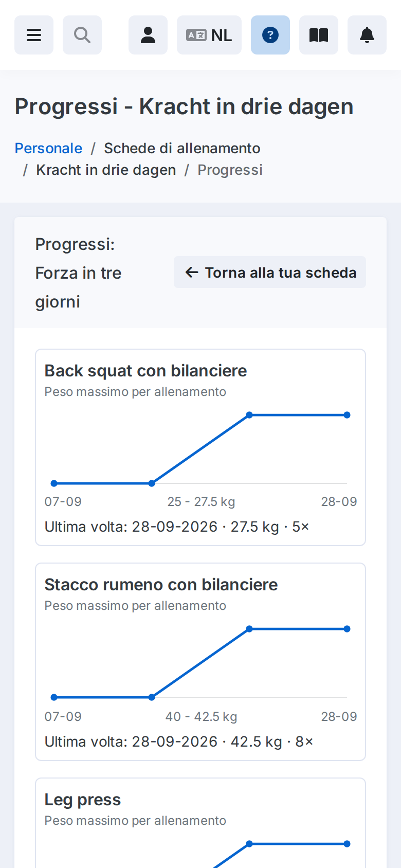Click the search magnifier icon
Image resolution: width=401 pixels, height=868 pixels.
(82, 35)
